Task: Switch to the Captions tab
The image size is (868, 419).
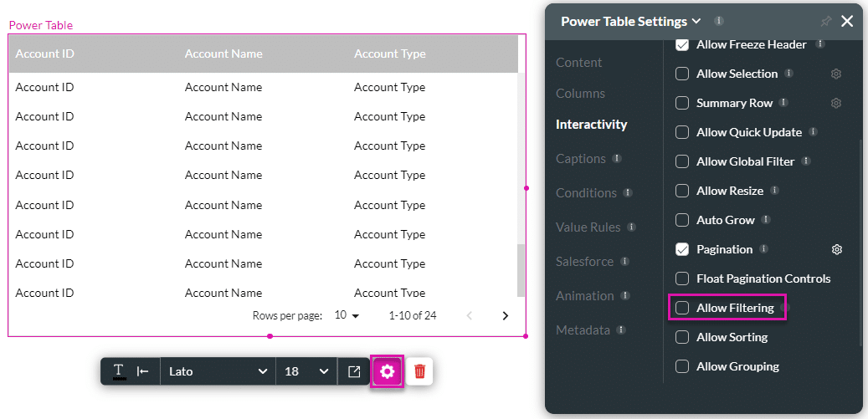Action: (x=581, y=159)
